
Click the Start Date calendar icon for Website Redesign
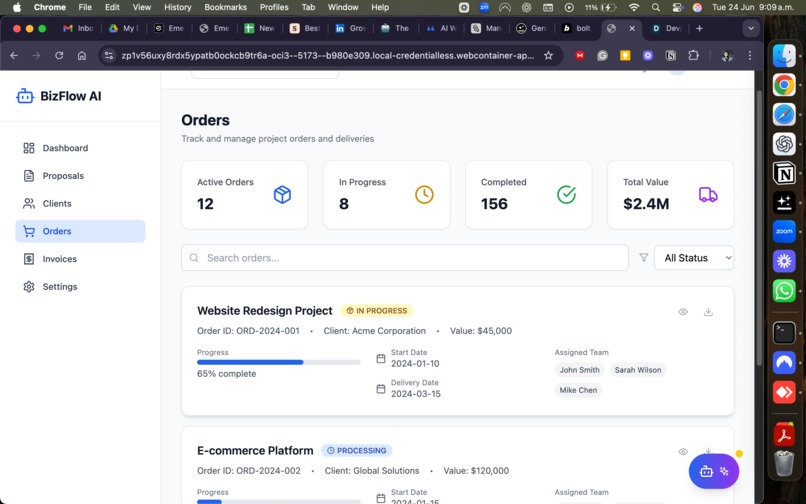point(381,358)
